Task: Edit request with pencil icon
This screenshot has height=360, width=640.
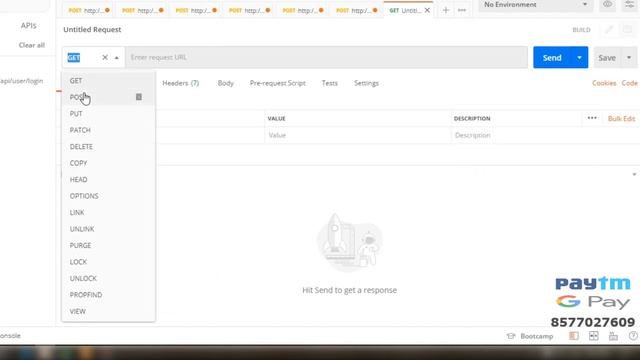Action: (609, 29)
